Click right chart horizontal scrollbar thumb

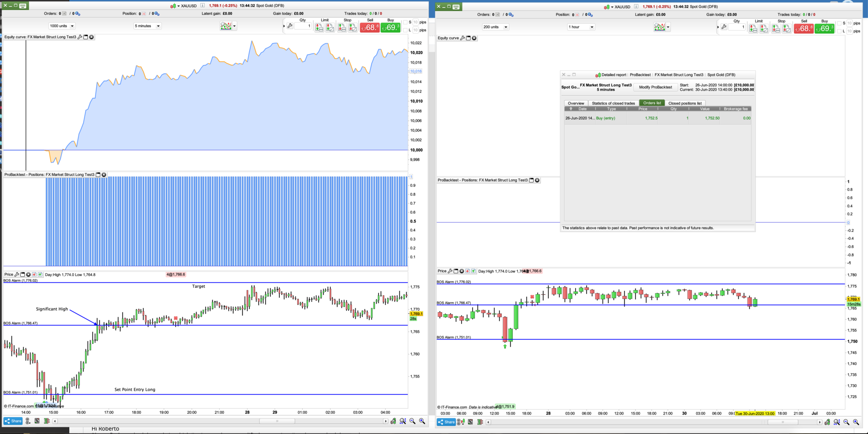tap(783, 422)
